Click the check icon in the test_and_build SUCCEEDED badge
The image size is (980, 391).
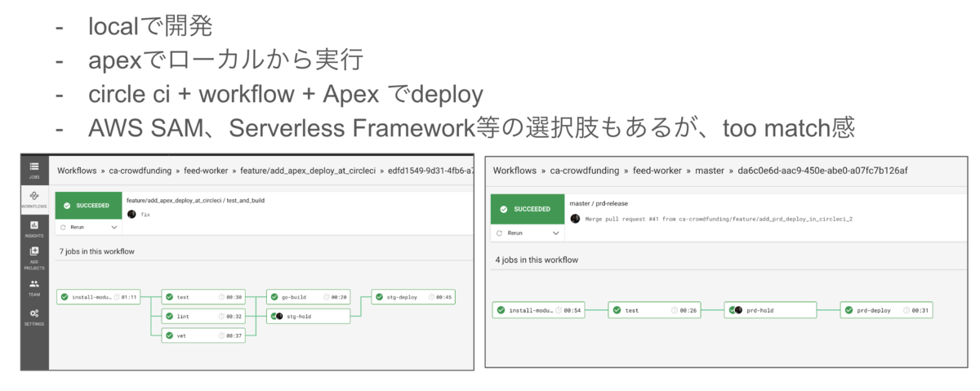click(68, 205)
